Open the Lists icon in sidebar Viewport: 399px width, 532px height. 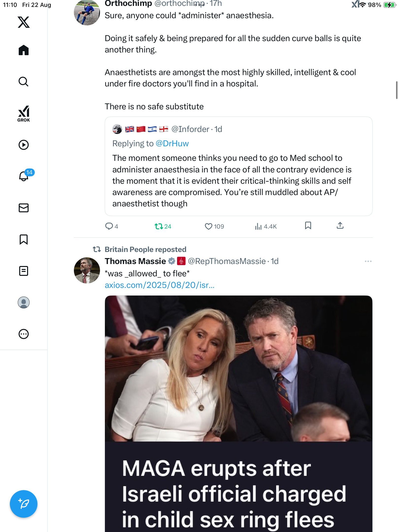(x=24, y=271)
